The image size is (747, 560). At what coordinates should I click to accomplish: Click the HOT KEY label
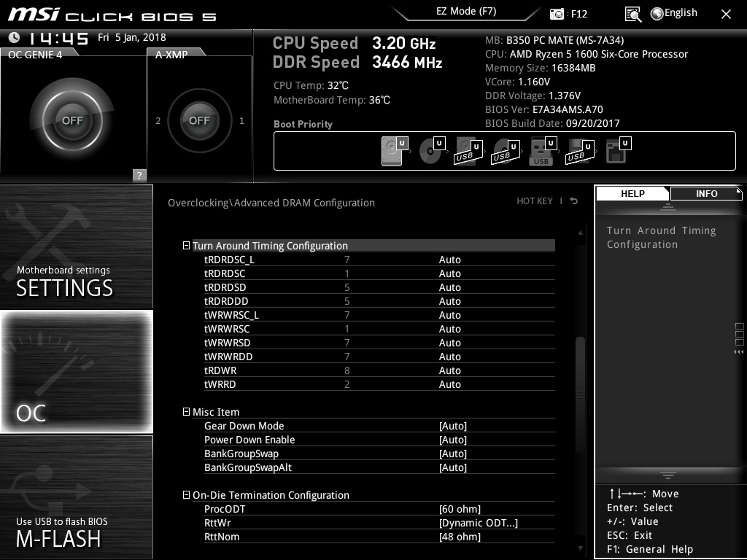535,201
